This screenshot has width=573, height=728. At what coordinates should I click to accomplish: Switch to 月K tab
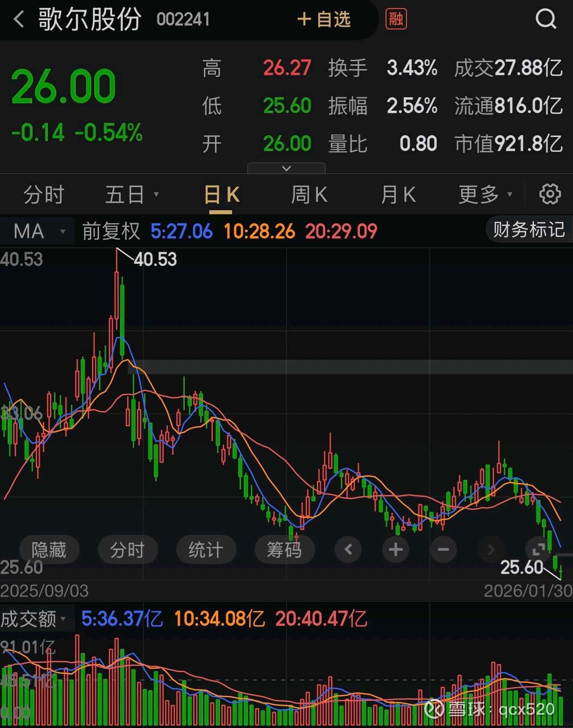[398, 195]
